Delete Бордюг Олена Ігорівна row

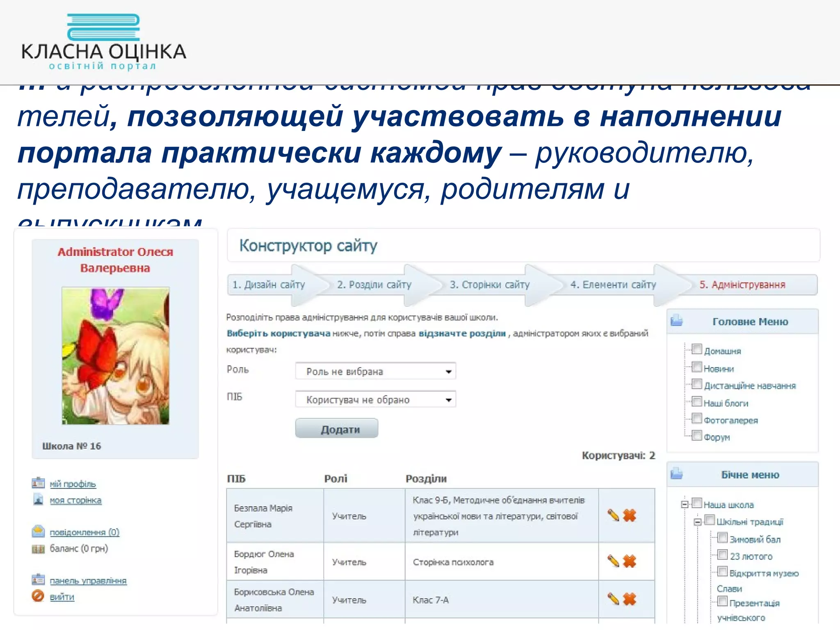[x=629, y=561]
